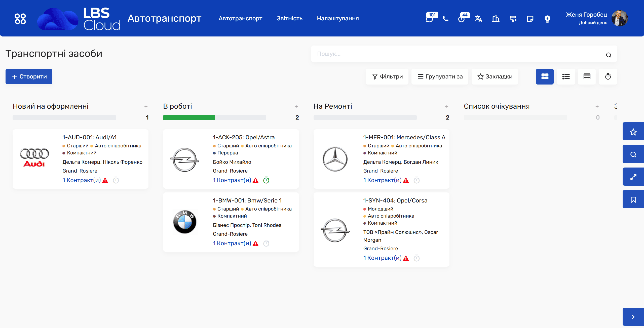This screenshot has width=644, height=328.
Task: Click the green timer on Opel/Astra card
Action: point(266,180)
